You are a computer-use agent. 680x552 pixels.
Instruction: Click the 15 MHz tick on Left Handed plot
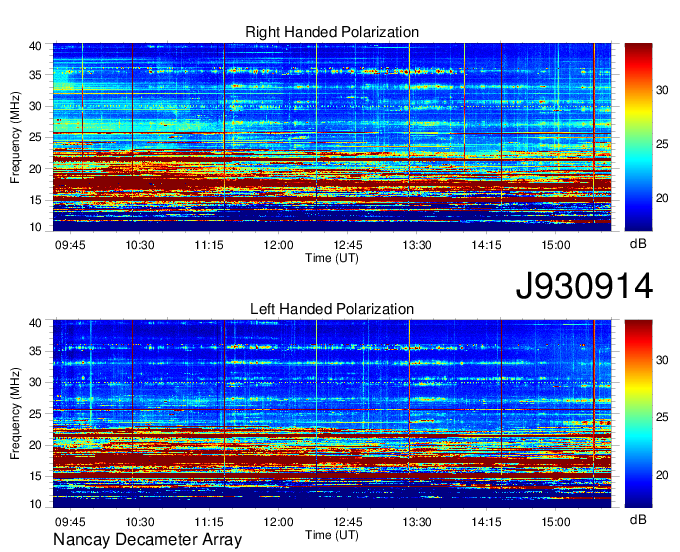35,477
